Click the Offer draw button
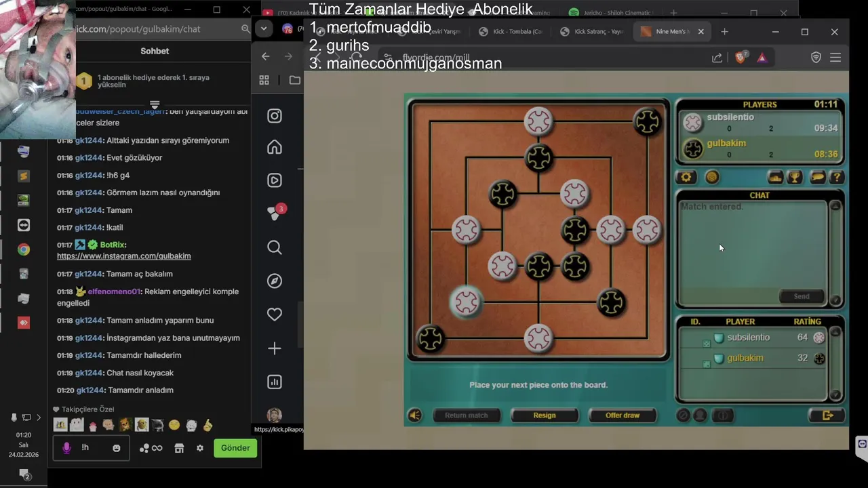 [623, 415]
